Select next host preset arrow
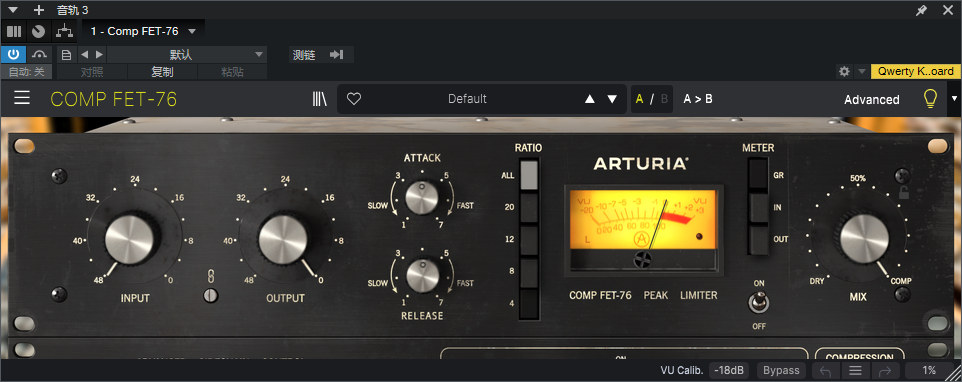Image resolution: width=962 pixels, height=382 pixels. pyautogui.click(x=99, y=55)
